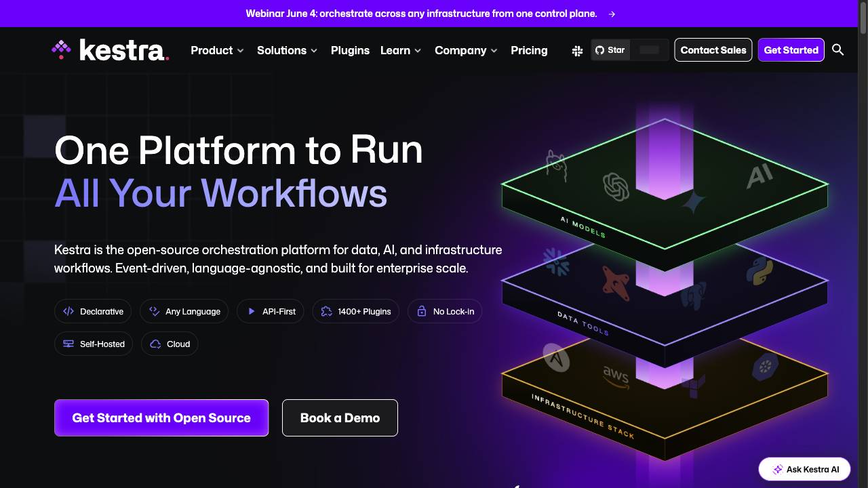Viewport: 868px width, 488px height.
Task: Click the "Kestra is the open-source orchestration" paragraph
Action: (x=278, y=259)
